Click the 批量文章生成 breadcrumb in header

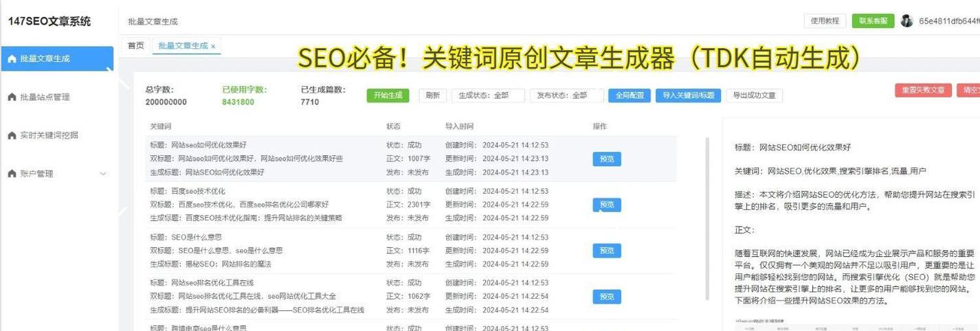point(153,22)
